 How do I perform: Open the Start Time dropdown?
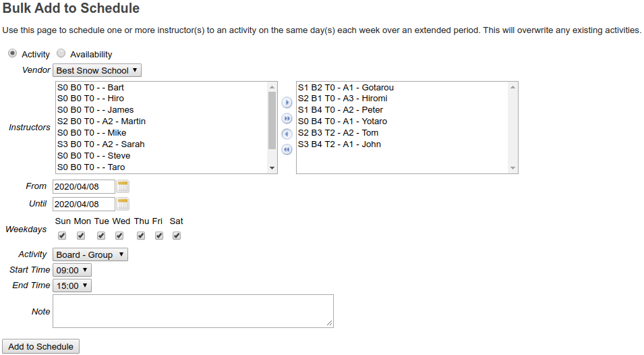71,270
